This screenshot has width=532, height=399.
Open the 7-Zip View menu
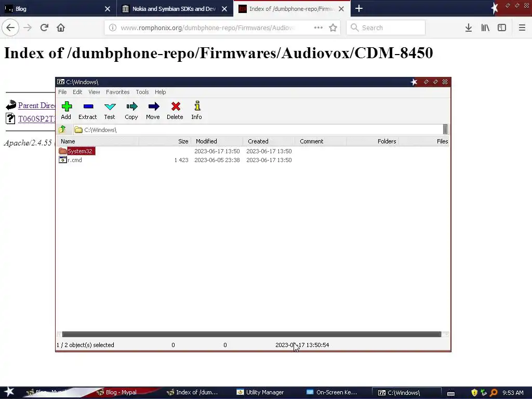(94, 92)
